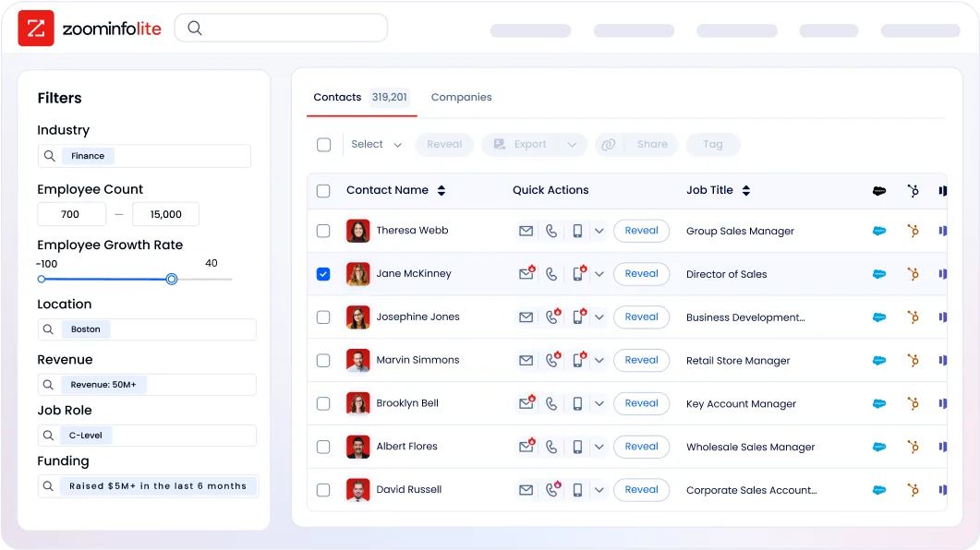Click the Marketo icon for Brooklyn Bell
Image resolution: width=980 pixels, height=550 pixels.
pyautogui.click(x=942, y=403)
